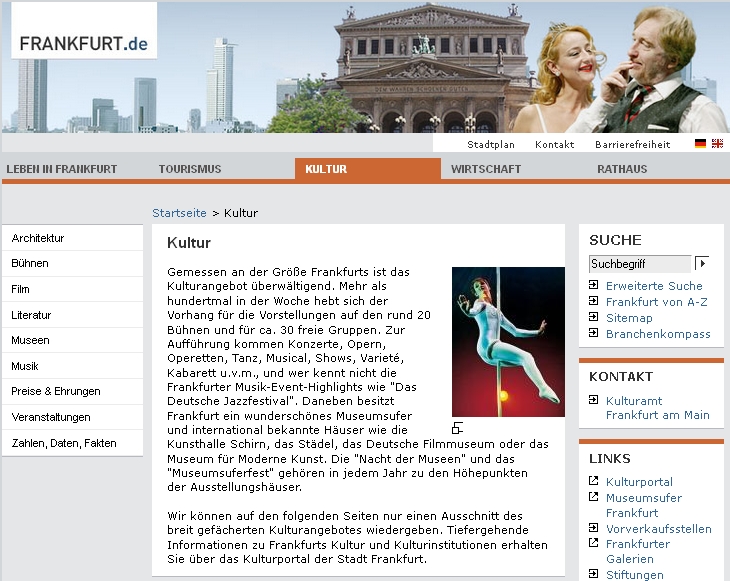This screenshot has width=730, height=581.
Task: Click the FRANKFURT.de logo
Action: click(x=84, y=43)
